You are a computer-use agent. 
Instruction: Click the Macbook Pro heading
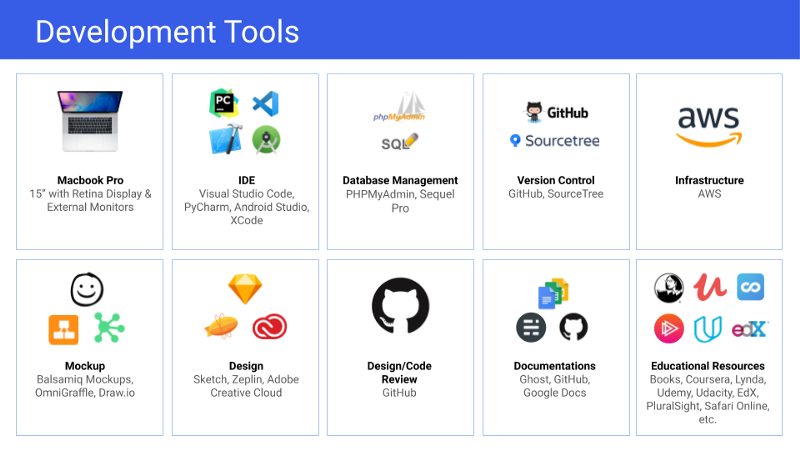point(90,180)
